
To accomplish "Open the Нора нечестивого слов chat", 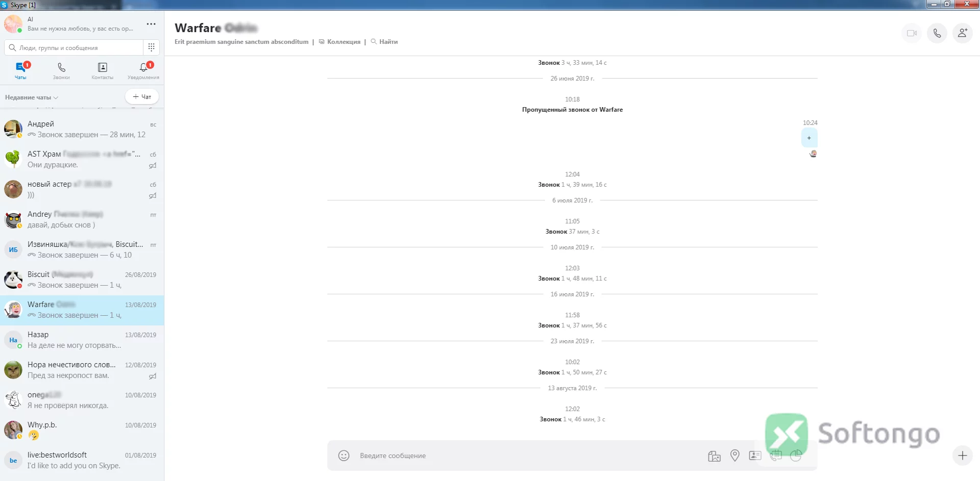I will point(82,370).
